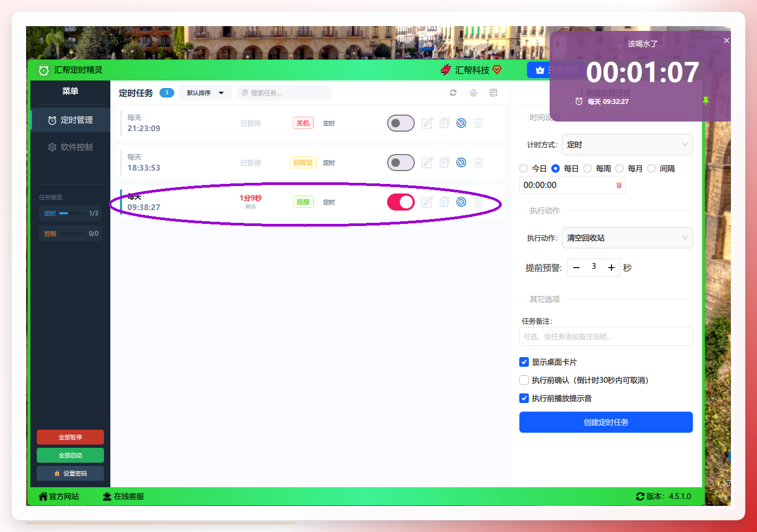Close the 该喝水了 countdown card
This screenshot has height=532, width=757.
[726, 41]
